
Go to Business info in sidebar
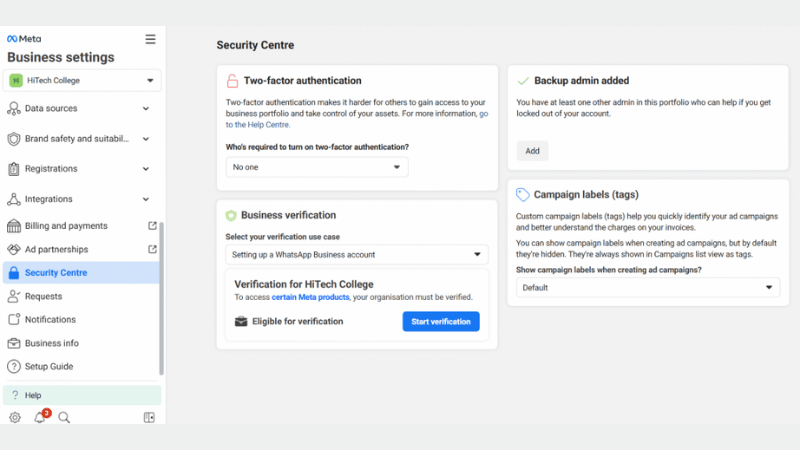coord(51,343)
